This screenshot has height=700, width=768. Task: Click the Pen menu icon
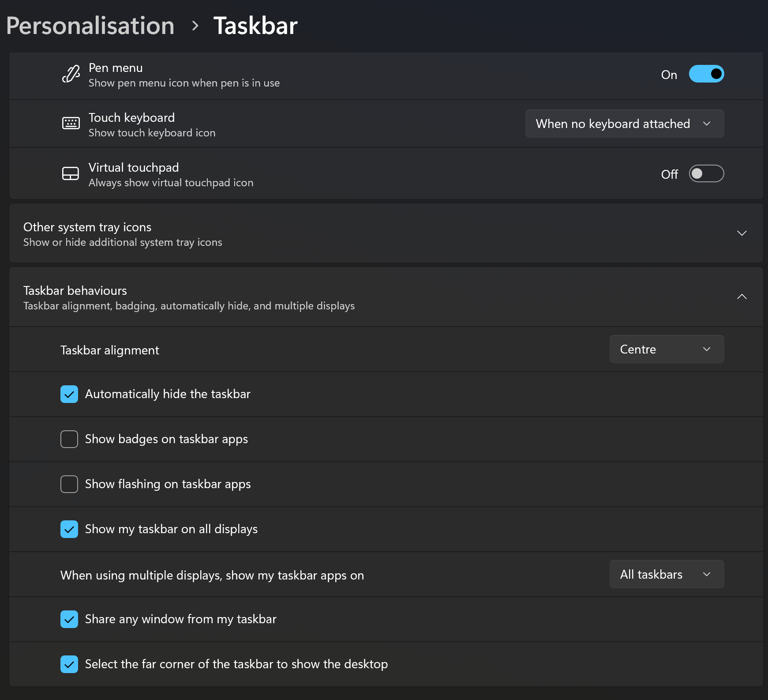[70, 74]
